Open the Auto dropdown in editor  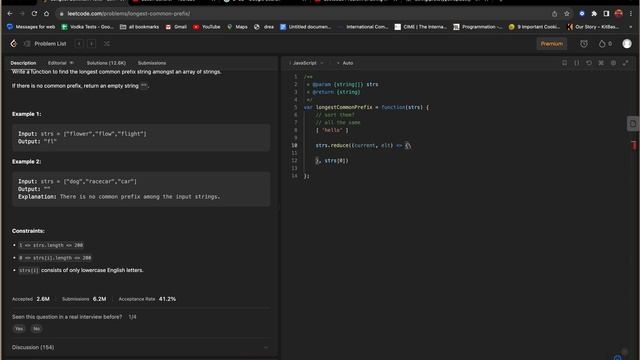pyautogui.click(x=345, y=63)
